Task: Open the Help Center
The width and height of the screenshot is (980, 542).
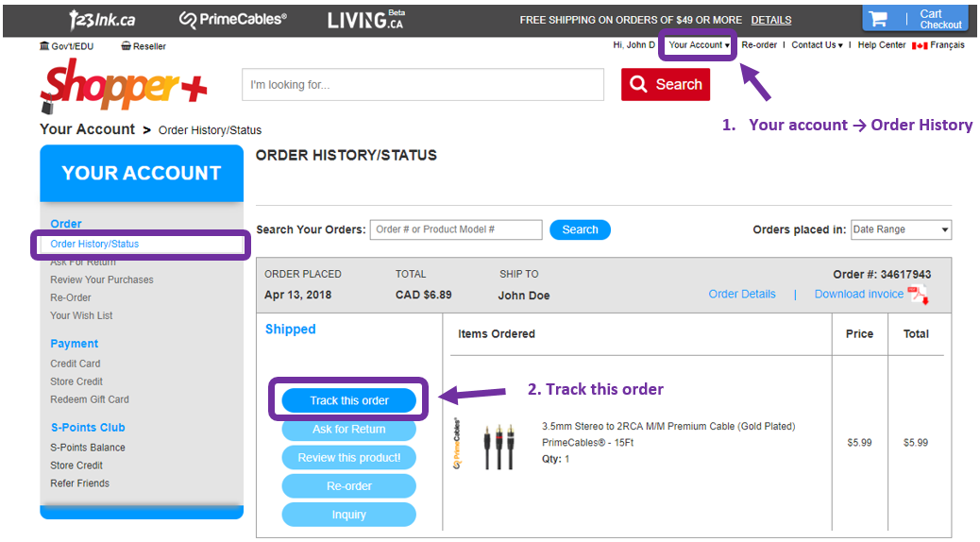Action: 881,45
